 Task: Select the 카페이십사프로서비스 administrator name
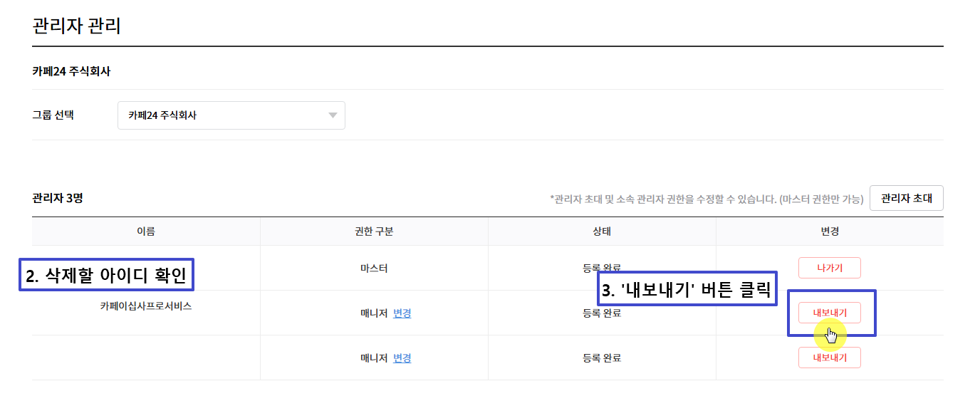pyautogui.click(x=146, y=306)
